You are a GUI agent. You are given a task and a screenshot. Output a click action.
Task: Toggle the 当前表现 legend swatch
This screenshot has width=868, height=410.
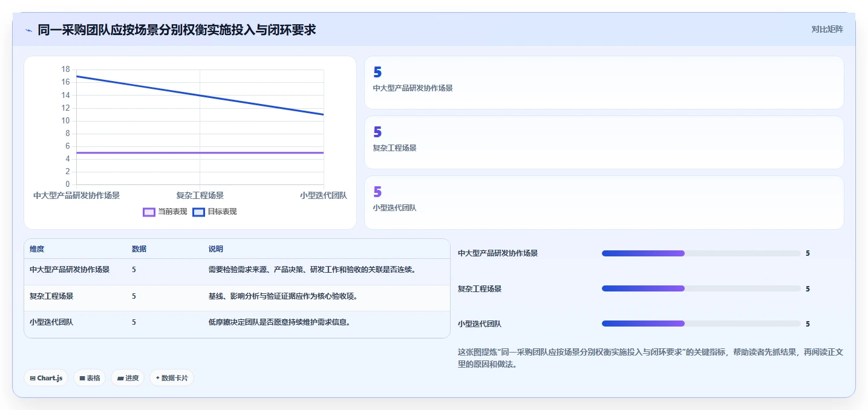(149, 212)
